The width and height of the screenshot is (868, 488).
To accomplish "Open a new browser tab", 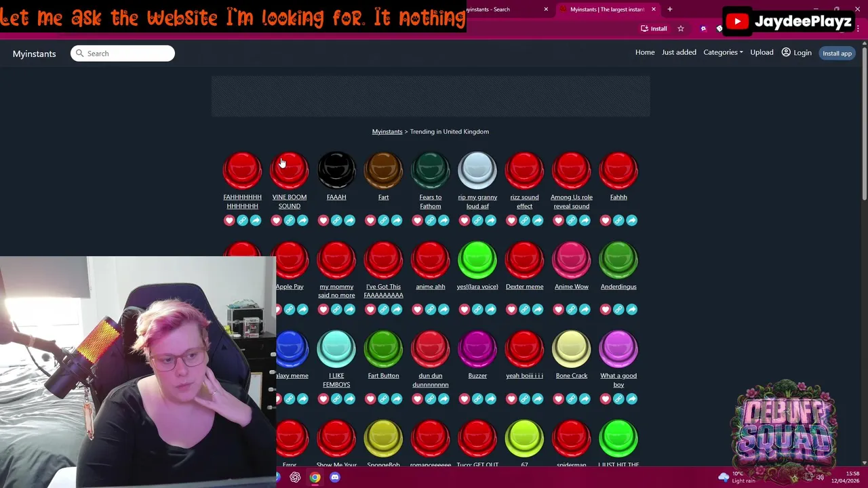I will coord(669,9).
